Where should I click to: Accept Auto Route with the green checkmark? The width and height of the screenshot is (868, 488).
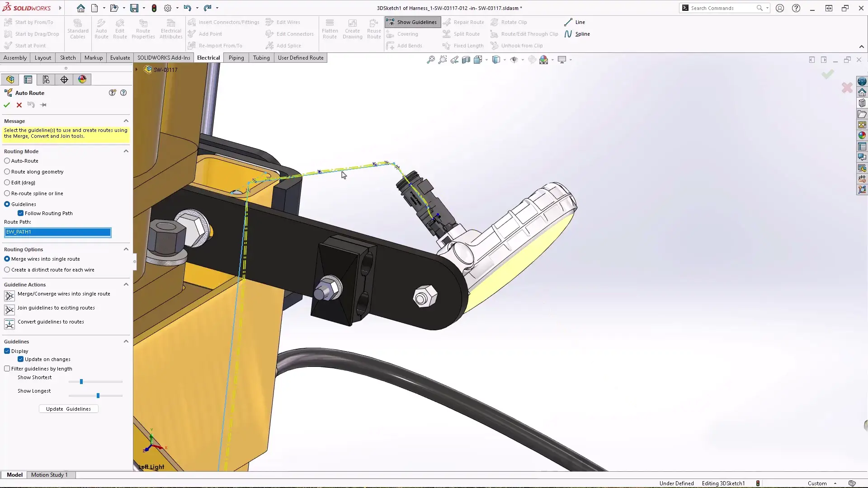6,104
